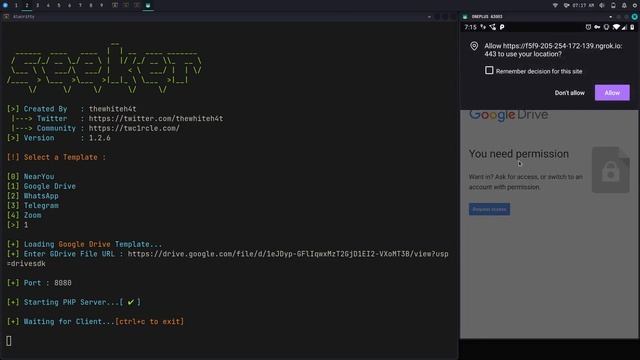This screenshot has width=640, height=360.
Task: Tap the battery icon in phone status bar
Action: point(632,27)
